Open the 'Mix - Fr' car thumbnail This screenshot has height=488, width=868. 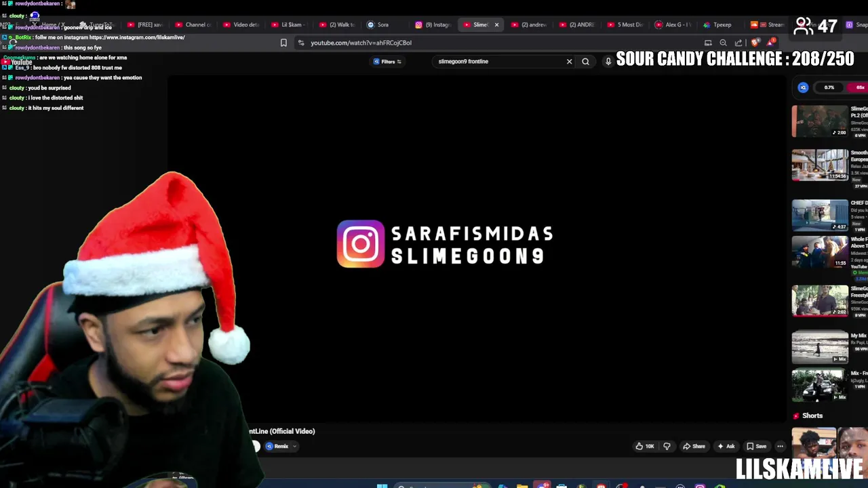[x=820, y=384]
